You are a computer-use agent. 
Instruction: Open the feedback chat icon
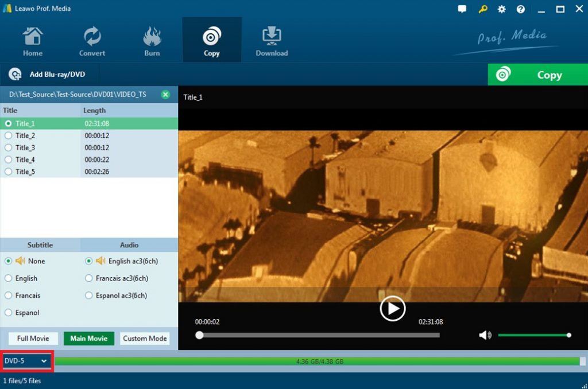(x=462, y=9)
